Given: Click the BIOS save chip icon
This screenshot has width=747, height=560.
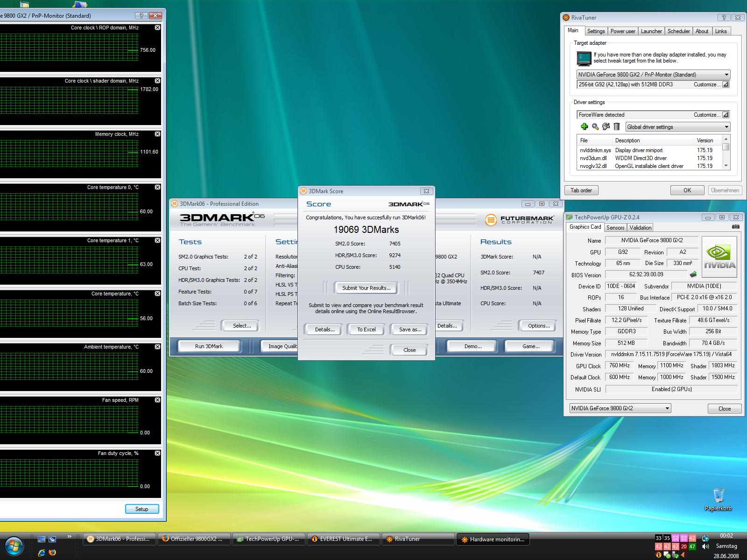Looking at the screenshot, I should [693, 274].
